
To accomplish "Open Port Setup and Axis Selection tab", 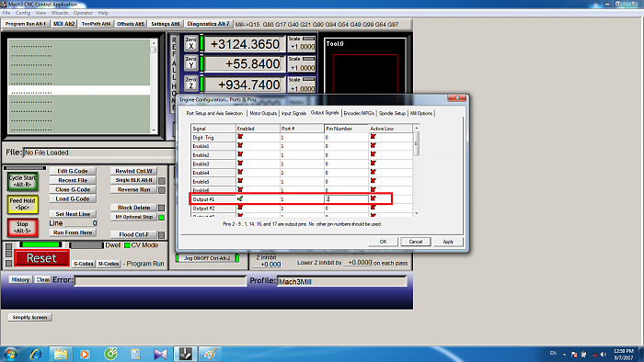I will (214, 113).
